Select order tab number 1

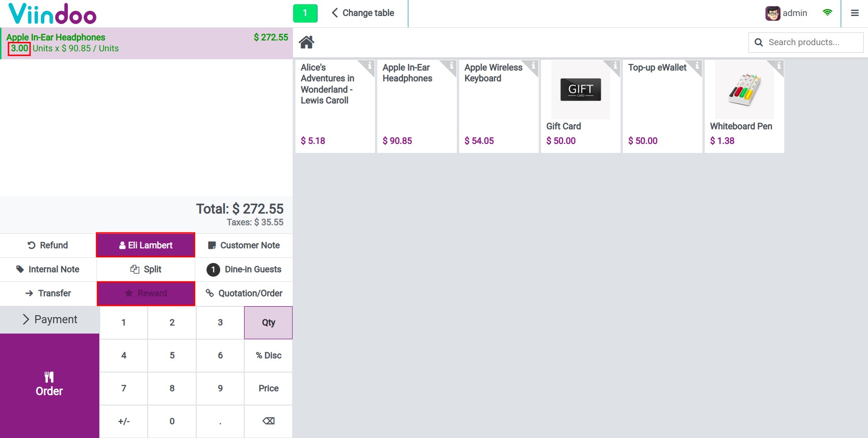tap(305, 13)
